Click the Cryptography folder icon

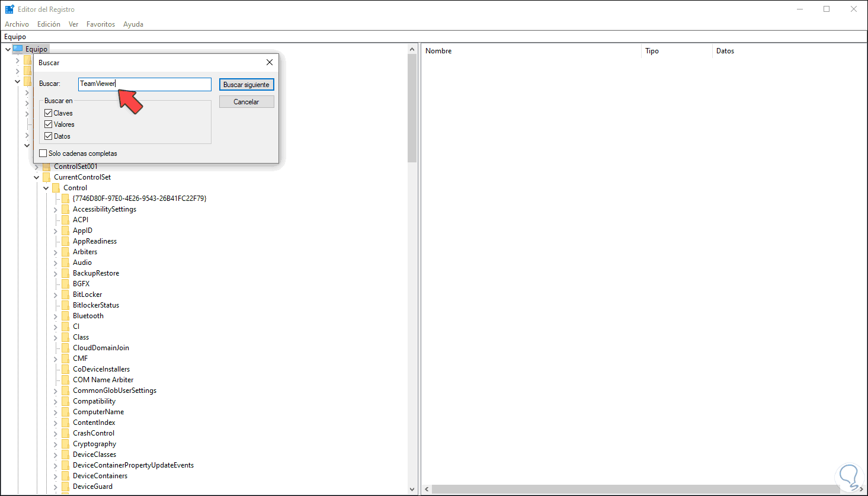click(x=66, y=444)
